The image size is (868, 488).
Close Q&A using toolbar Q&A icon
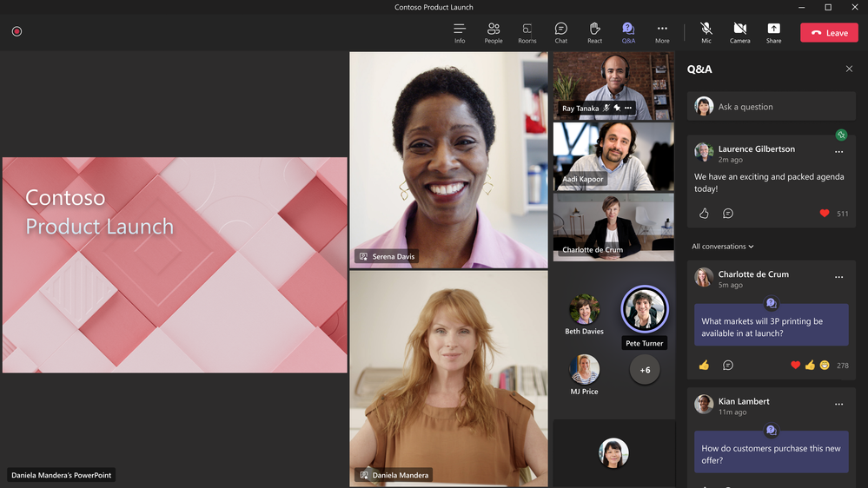tap(628, 33)
